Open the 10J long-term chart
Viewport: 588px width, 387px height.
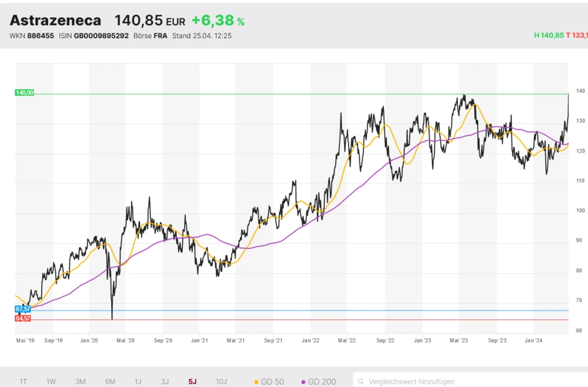pyautogui.click(x=221, y=382)
